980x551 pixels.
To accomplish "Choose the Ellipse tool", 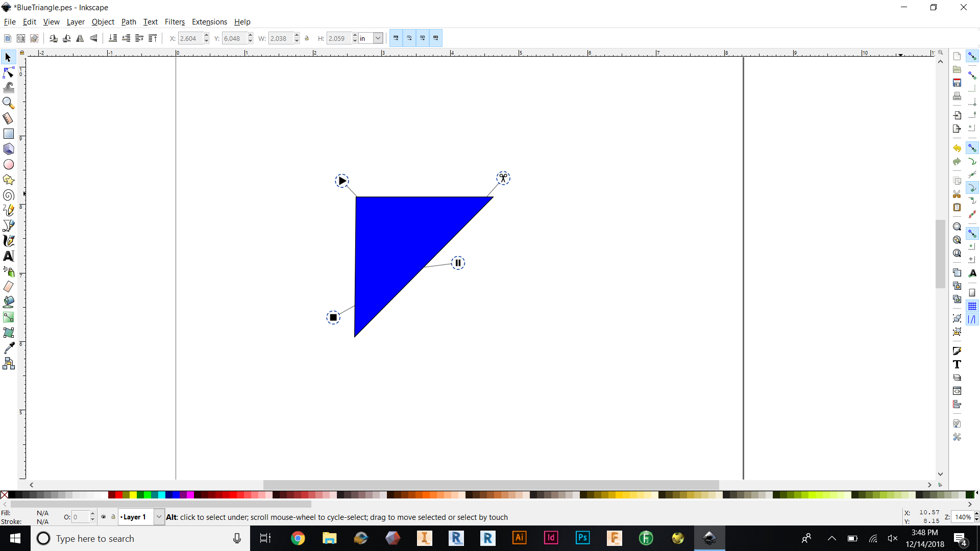I will coord(9,164).
